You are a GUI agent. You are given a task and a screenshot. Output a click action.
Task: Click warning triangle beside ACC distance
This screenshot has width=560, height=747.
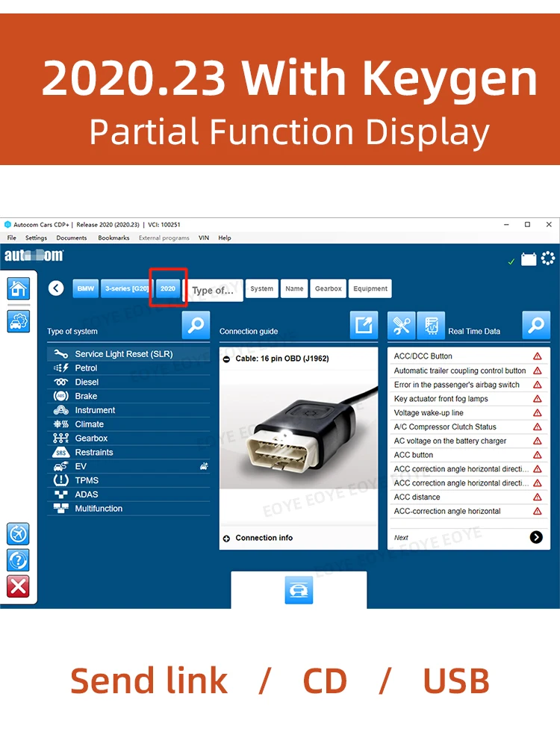tap(538, 498)
